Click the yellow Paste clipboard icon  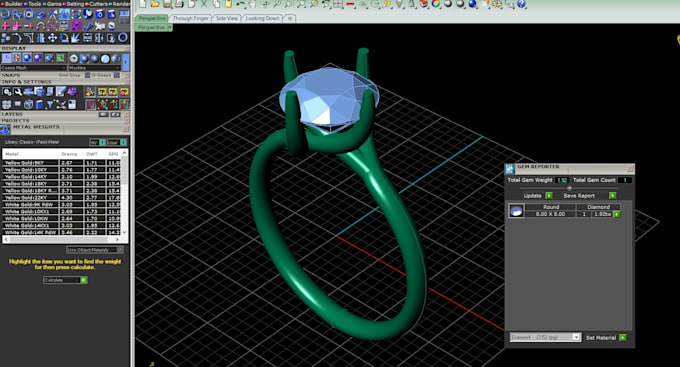[229, 4]
